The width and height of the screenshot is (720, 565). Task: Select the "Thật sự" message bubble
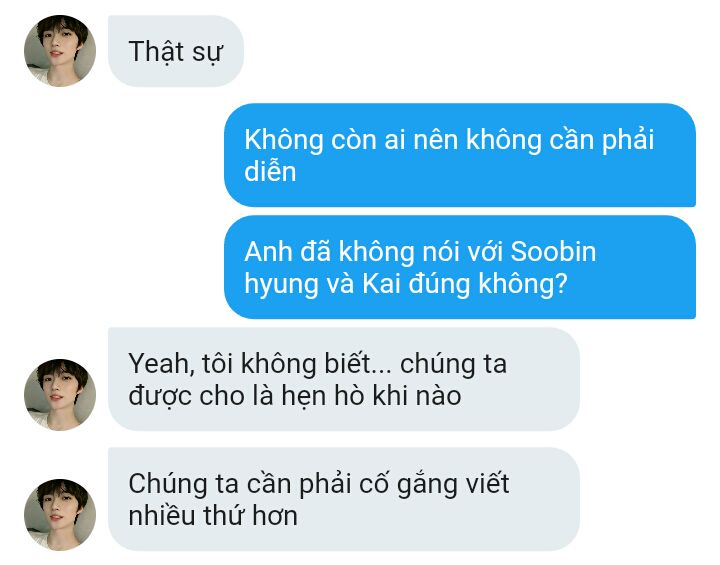(x=176, y=51)
